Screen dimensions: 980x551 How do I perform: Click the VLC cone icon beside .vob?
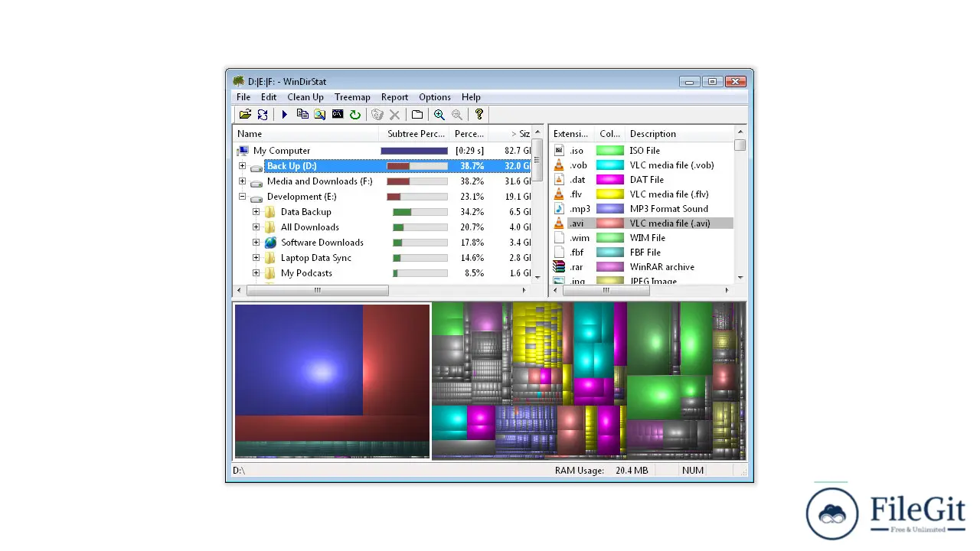(559, 165)
